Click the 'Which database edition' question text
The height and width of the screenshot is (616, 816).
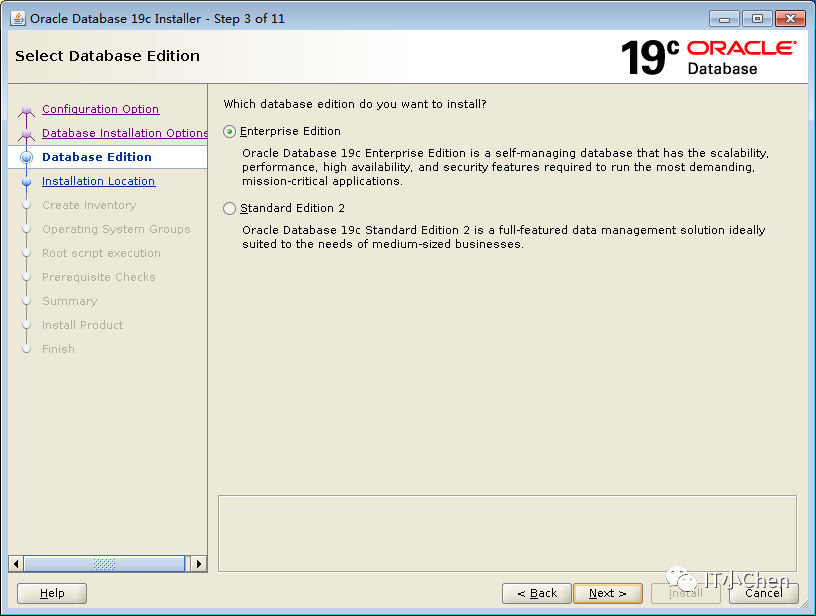(x=355, y=104)
